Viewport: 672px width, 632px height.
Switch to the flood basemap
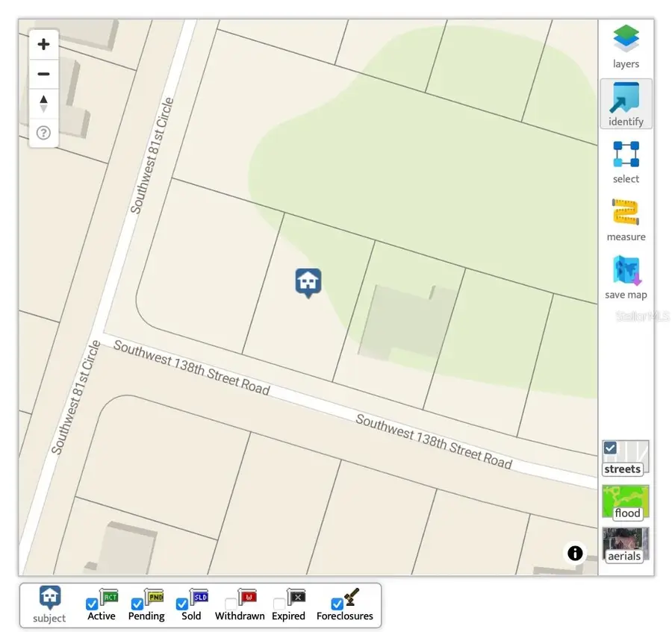(x=626, y=501)
